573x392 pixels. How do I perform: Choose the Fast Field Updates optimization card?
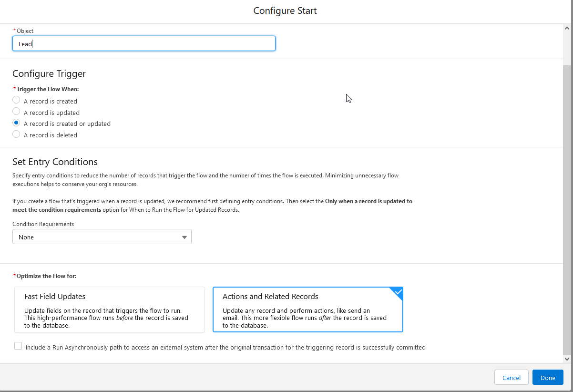(x=110, y=309)
